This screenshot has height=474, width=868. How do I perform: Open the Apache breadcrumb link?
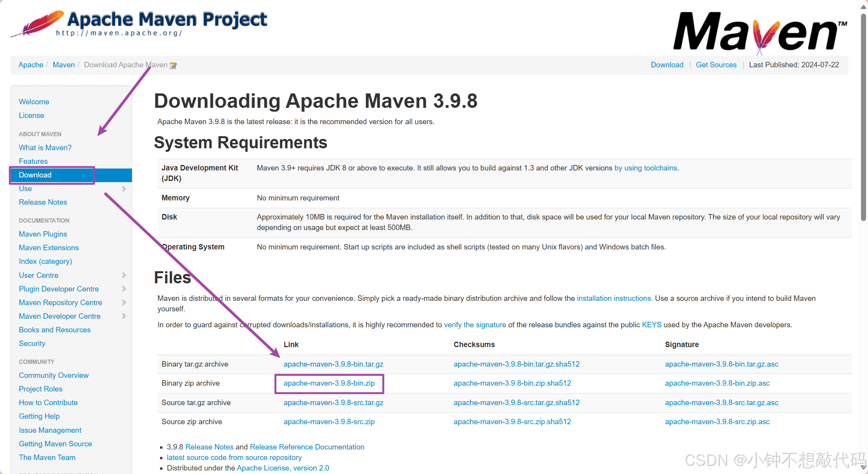point(31,65)
